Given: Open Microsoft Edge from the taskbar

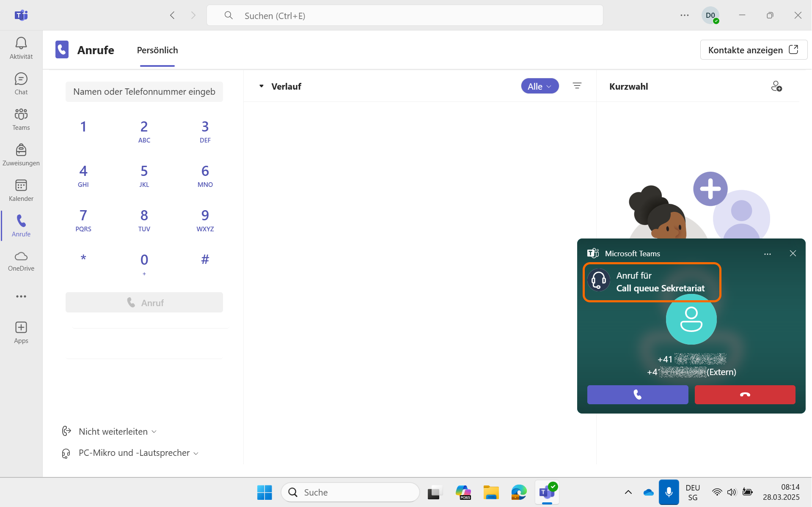Looking at the screenshot, I should (x=518, y=492).
